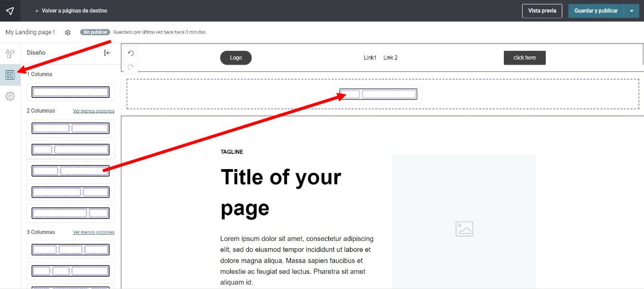Choose the 2-column two-thirds one-third layout
This screenshot has height=289, width=644.
point(71,192)
